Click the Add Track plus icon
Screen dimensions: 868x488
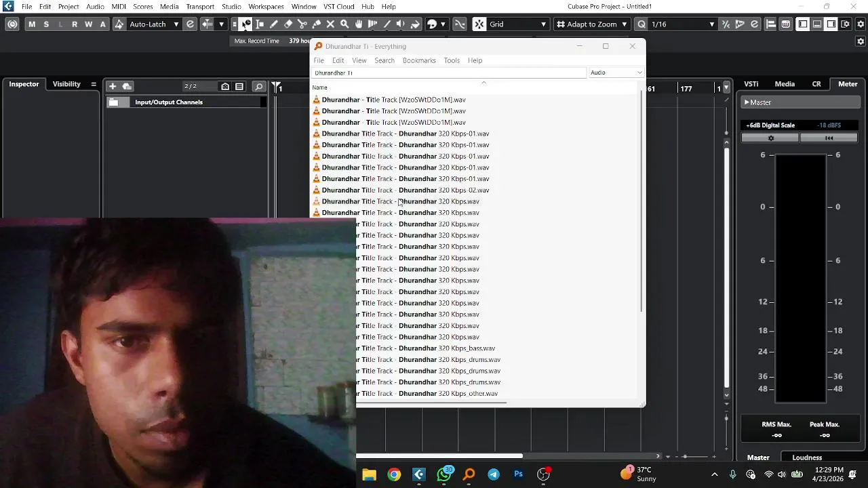[113, 86]
